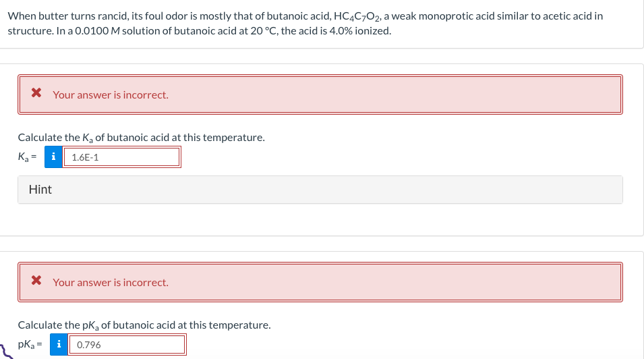
Task: Click second "Your answer is incorrect." message
Action: pos(111,283)
